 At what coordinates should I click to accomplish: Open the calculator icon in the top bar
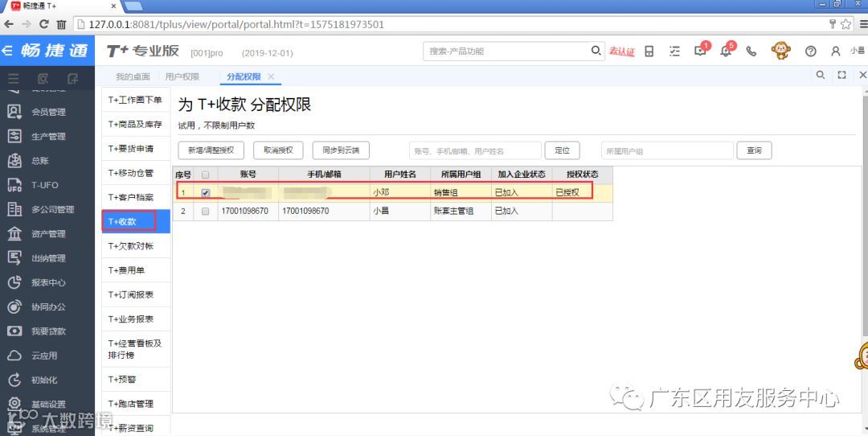pos(649,51)
